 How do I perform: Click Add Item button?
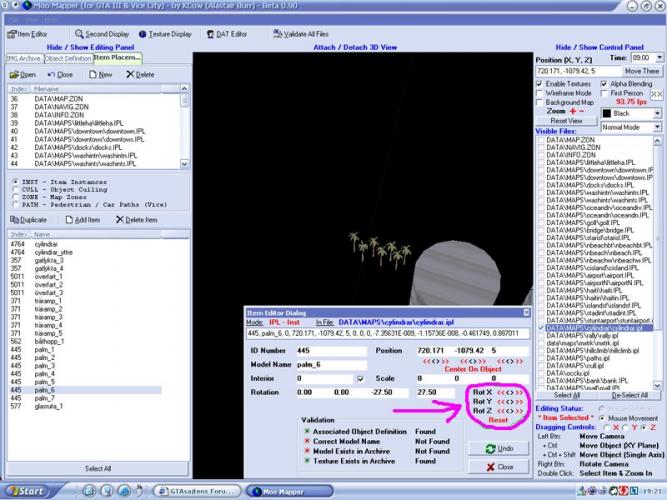81,219
